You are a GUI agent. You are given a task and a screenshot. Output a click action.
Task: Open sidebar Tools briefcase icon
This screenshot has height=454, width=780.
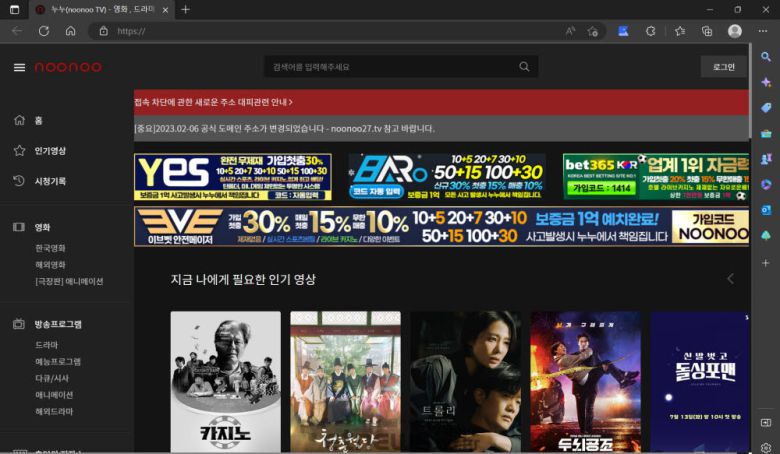(766, 133)
